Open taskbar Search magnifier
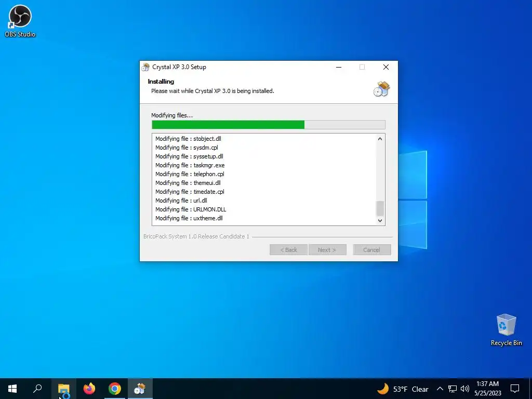Screen dimensions: 532x399 point(37,389)
